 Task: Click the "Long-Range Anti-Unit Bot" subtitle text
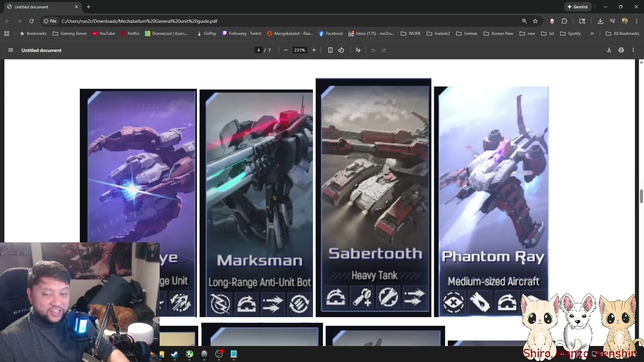point(259,283)
